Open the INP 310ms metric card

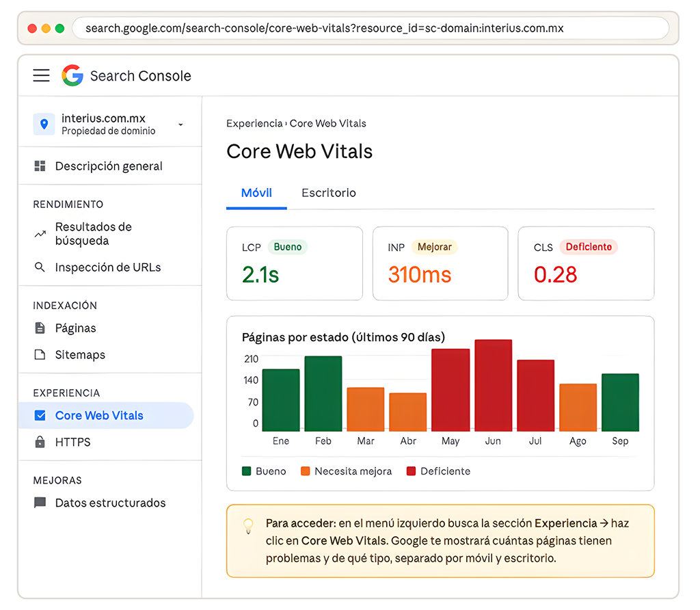pyautogui.click(x=440, y=264)
